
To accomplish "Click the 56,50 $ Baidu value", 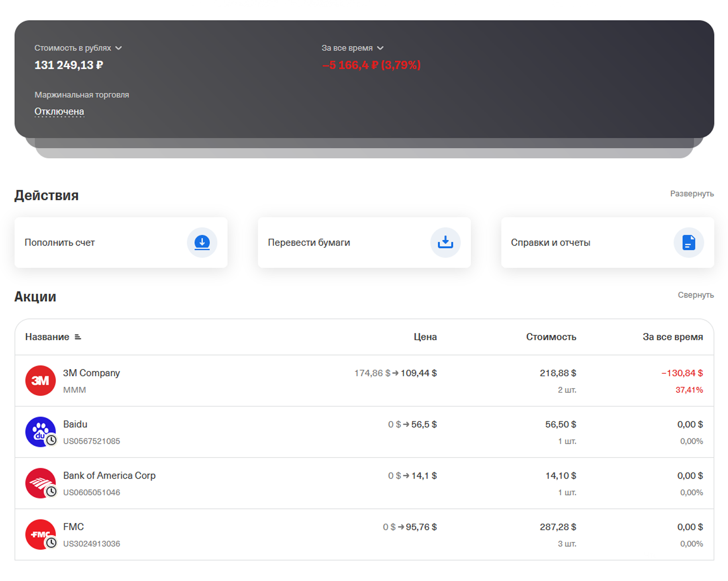I will click(x=560, y=424).
